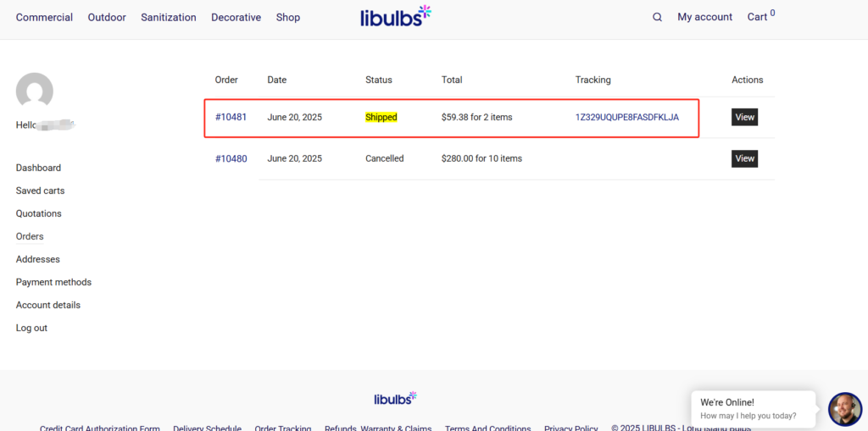The width and height of the screenshot is (868, 431).
Task: View cancelled order #10480 button
Action: coord(744,158)
